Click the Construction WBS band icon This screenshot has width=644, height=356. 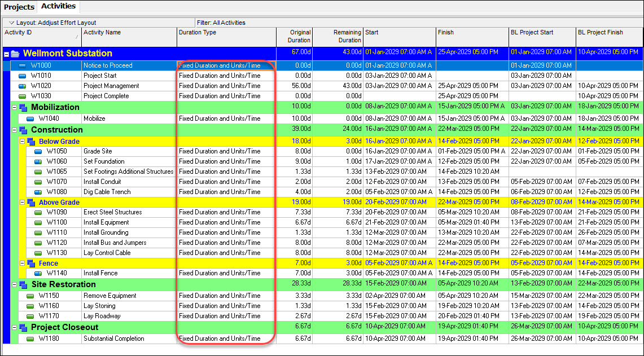(x=23, y=130)
